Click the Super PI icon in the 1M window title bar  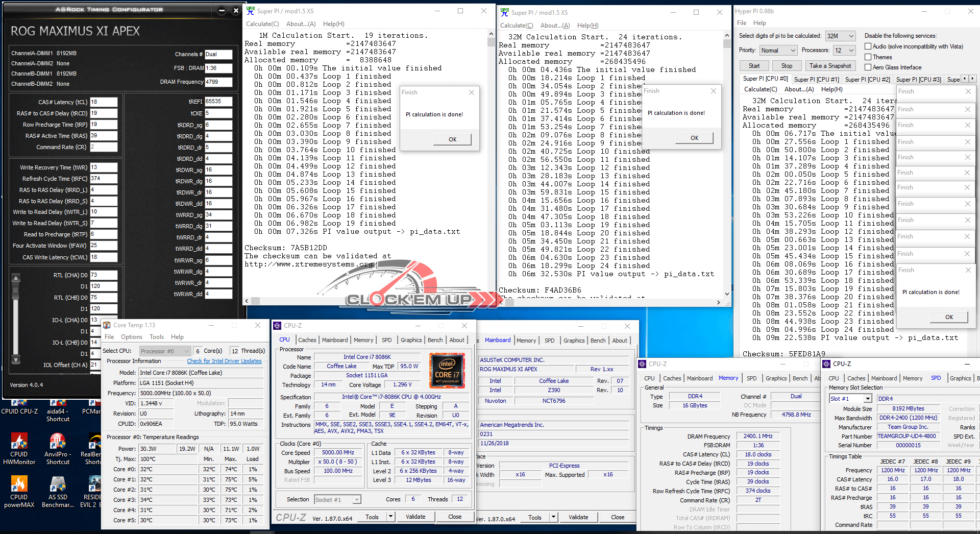tap(251, 11)
